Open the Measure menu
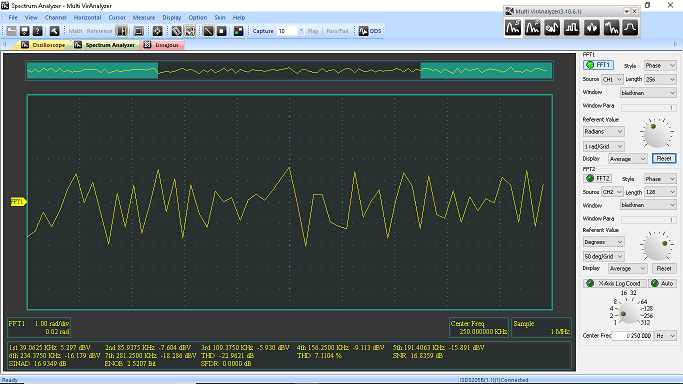This screenshot has height=384, width=683. [144, 17]
